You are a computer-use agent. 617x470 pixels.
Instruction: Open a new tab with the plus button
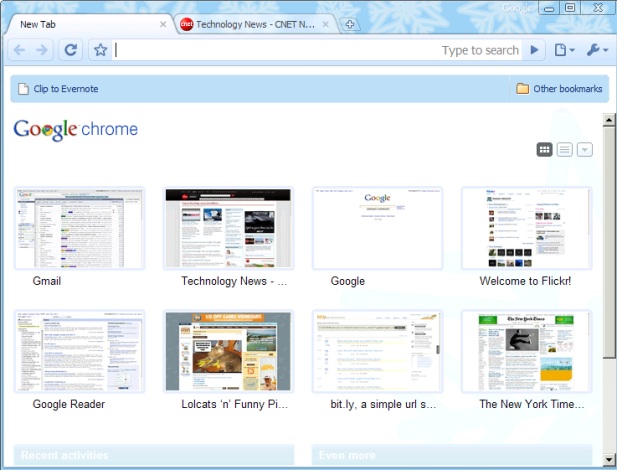click(x=350, y=24)
